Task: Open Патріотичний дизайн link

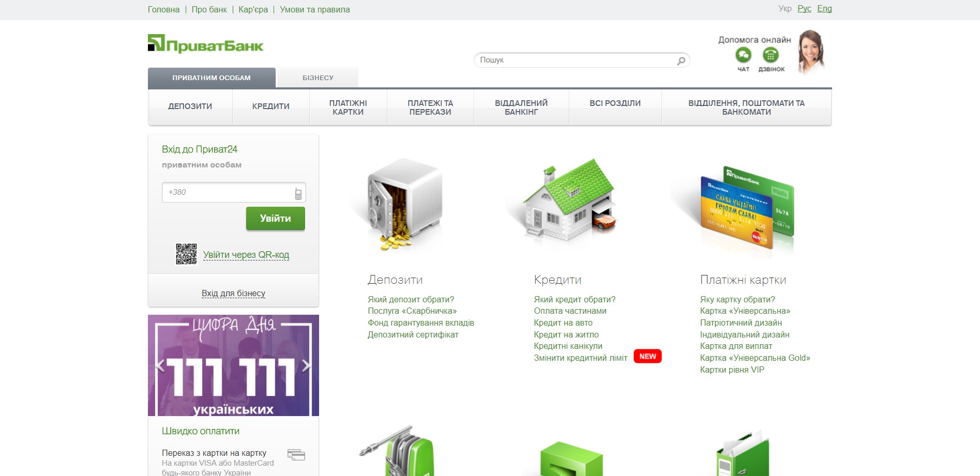Action: point(741,323)
